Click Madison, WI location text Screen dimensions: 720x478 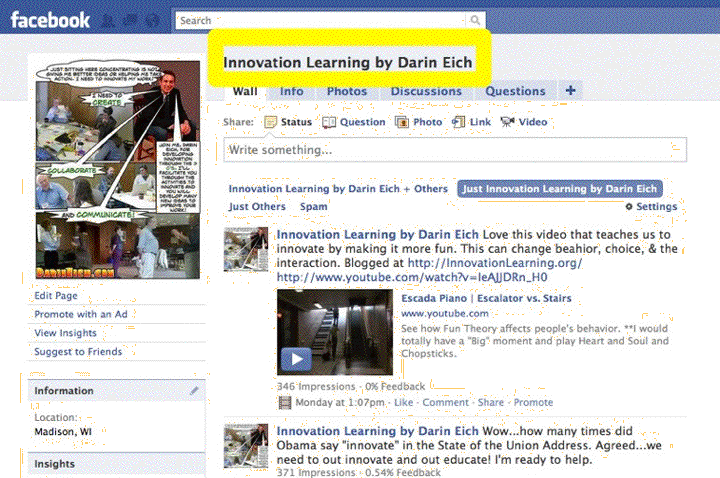pyautogui.click(x=63, y=432)
